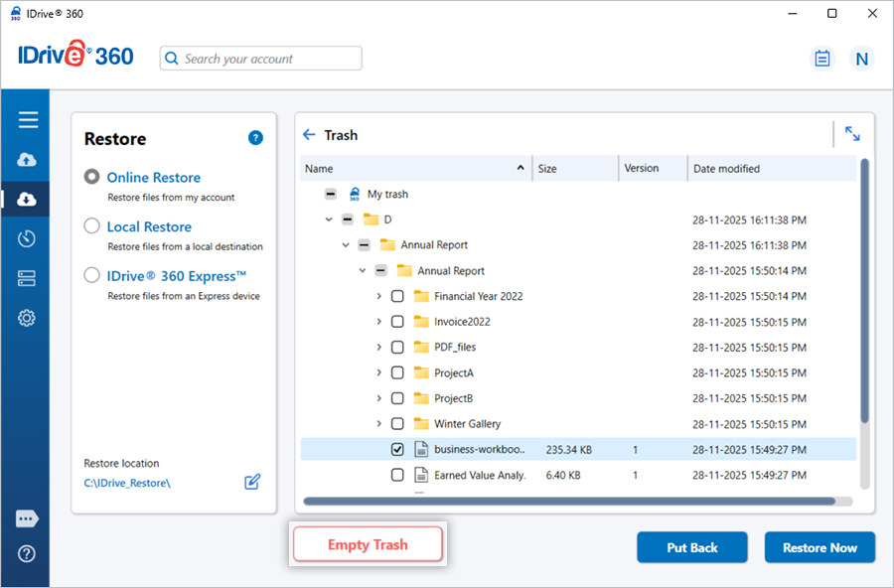
Task: Click the Restore Now button
Action: click(819, 547)
